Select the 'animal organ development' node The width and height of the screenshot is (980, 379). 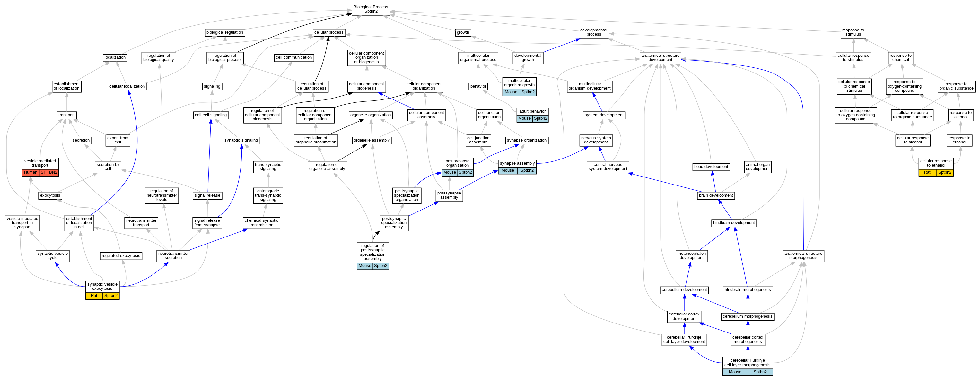[757, 167]
